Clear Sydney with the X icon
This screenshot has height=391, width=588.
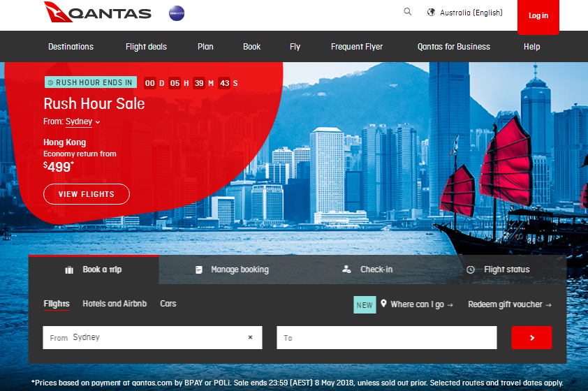coord(250,337)
